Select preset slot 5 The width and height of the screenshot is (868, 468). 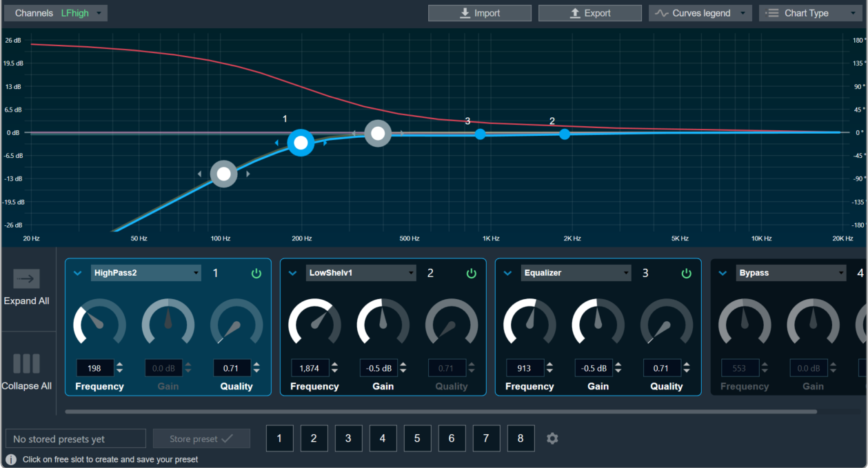pos(417,438)
